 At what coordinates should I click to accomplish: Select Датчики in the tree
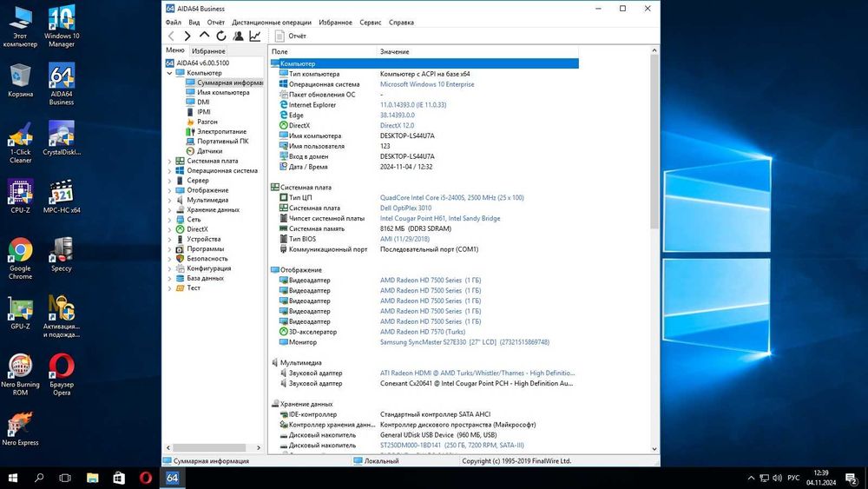coord(209,151)
